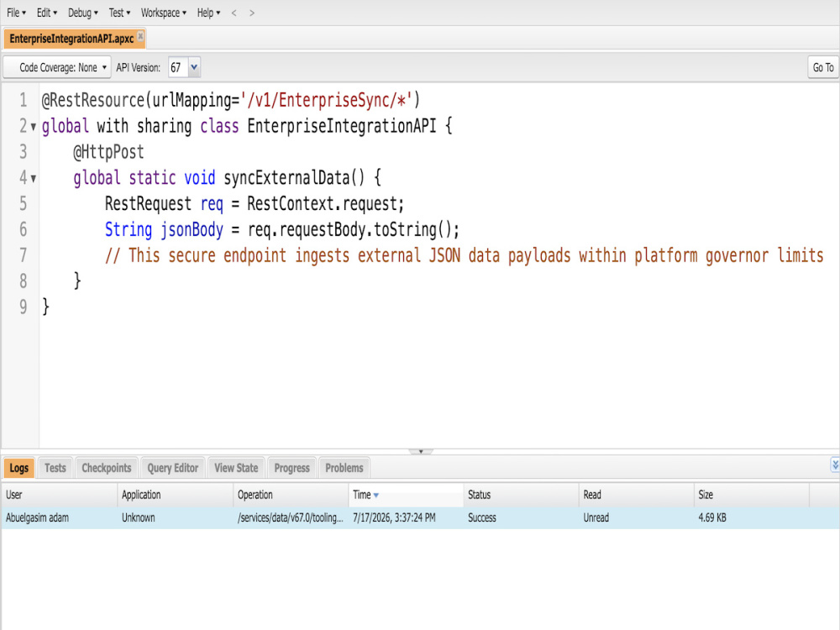Image resolution: width=840 pixels, height=630 pixels.
Task: Switch to the Tests tab
Action: [x=55, y=468]
